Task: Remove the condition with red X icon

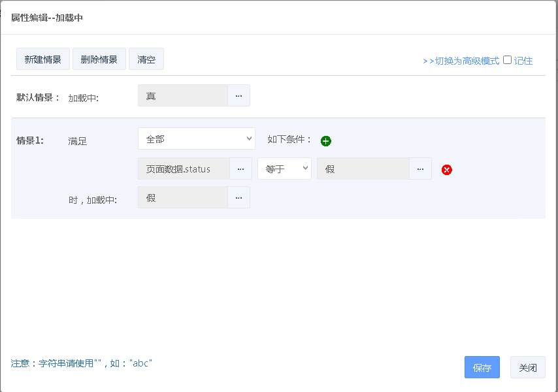Action: [447, 170]
